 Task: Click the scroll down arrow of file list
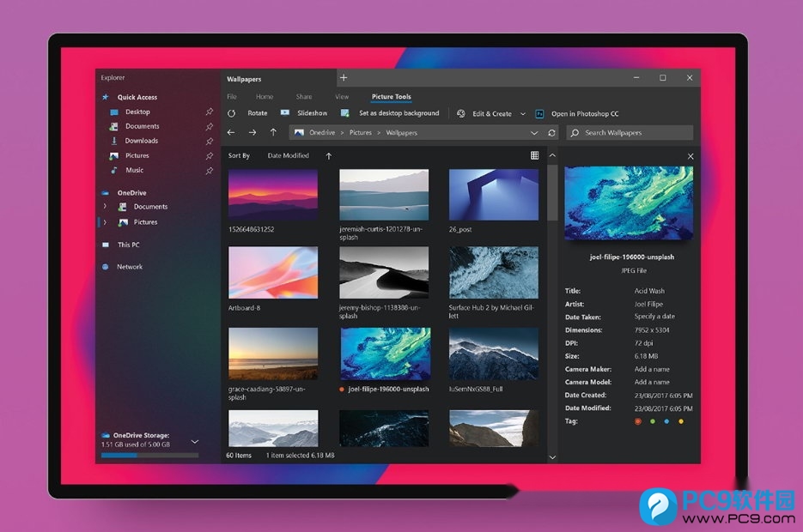[x=552, y=457]
